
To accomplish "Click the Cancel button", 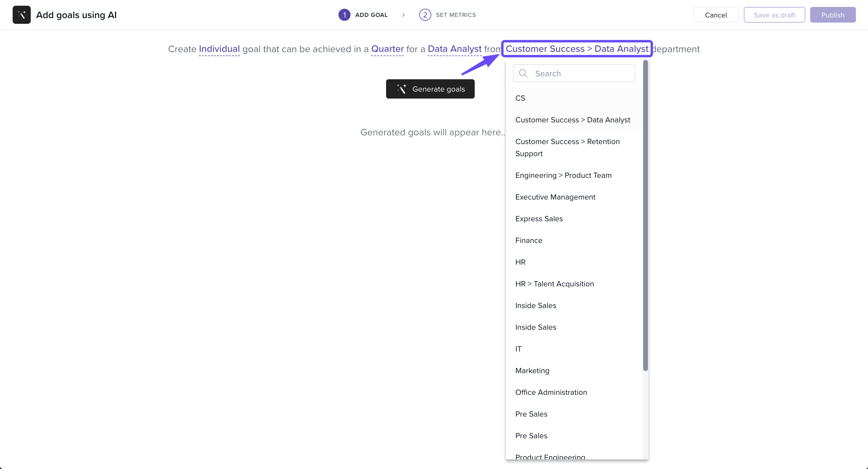I will pos(716,15).
